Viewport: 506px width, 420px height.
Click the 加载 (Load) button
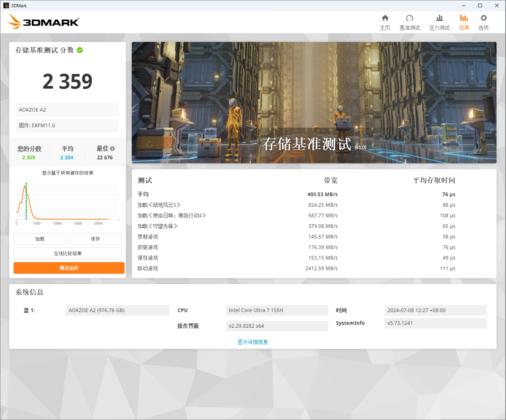click(x=40, y=239)
